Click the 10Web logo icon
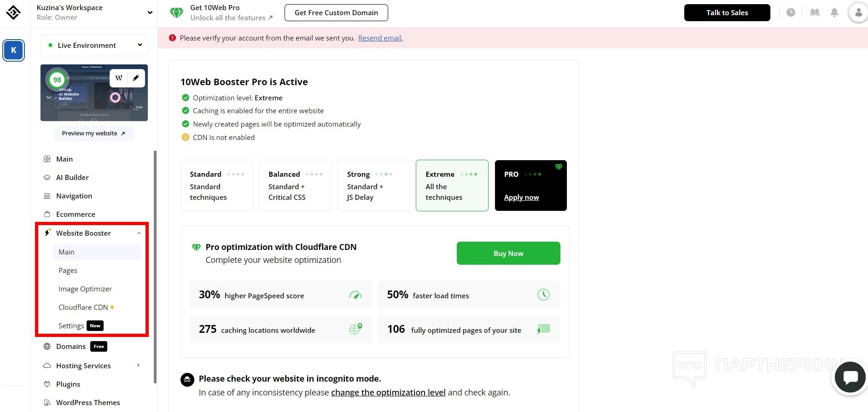Screen dimensions: 868x412 pyautogui.click(x=13, y=12)
